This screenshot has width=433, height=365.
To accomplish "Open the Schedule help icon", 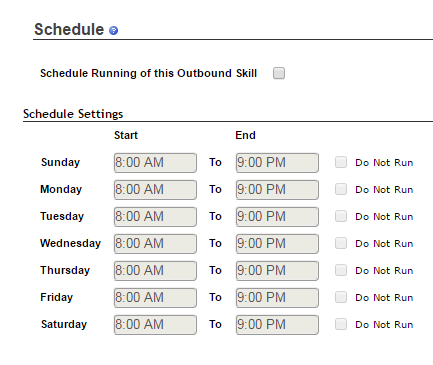I will click(x=114, y=31).
